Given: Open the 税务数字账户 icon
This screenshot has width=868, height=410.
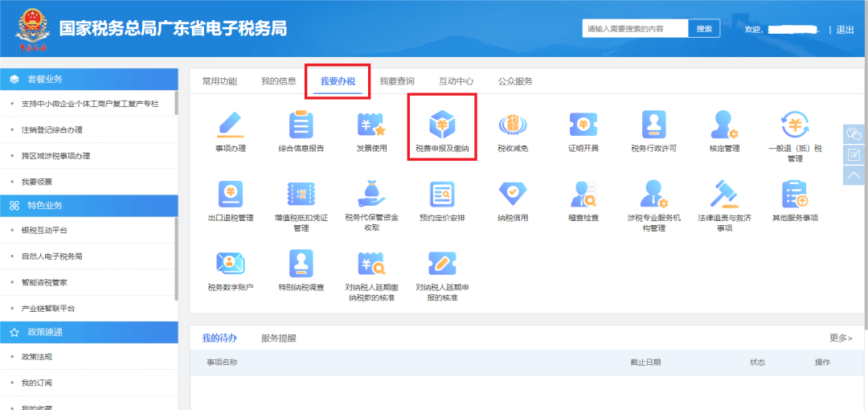Looking at the screenshot, I should click(x=231, y=263).
